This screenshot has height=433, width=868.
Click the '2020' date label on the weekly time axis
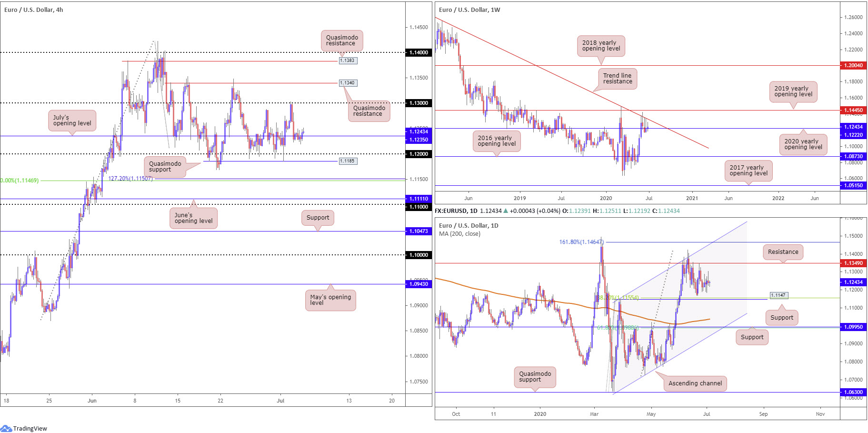[606, 198]
